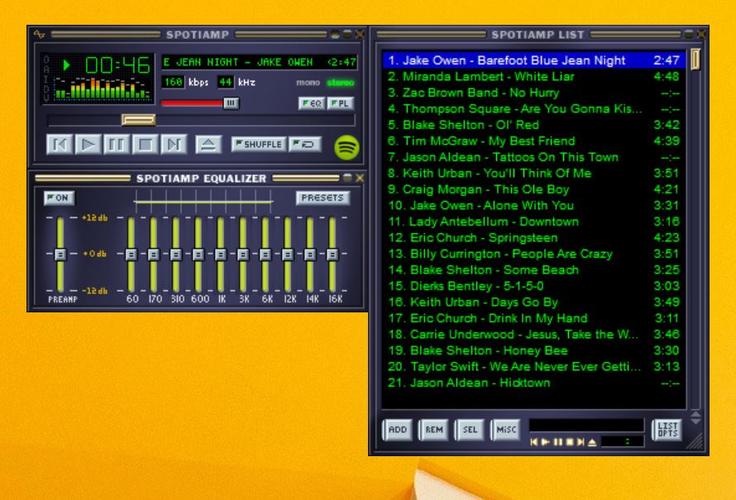The height and width of the screenshot is (500, 736).
Task: Click the 3K equalizer band slider
Action: point(243,254)
